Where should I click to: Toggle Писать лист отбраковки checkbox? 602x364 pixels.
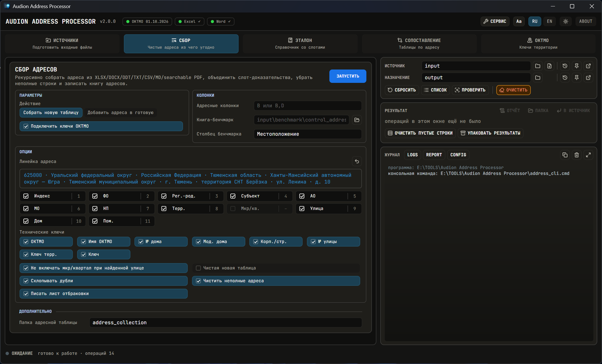103,294
